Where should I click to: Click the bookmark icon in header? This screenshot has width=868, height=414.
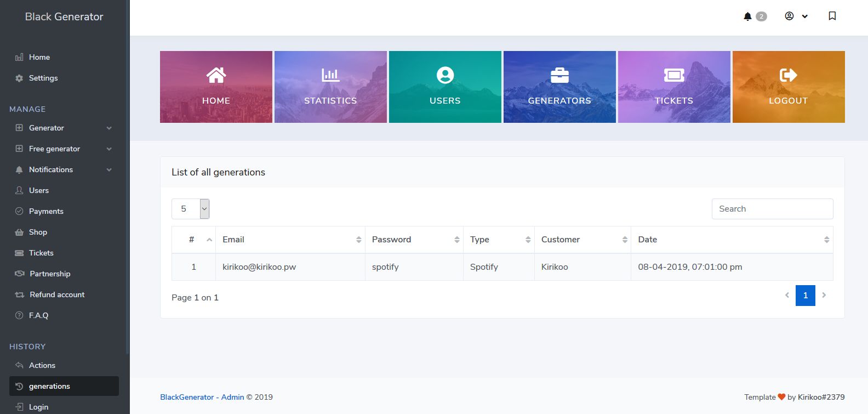[x=832, y=16]
